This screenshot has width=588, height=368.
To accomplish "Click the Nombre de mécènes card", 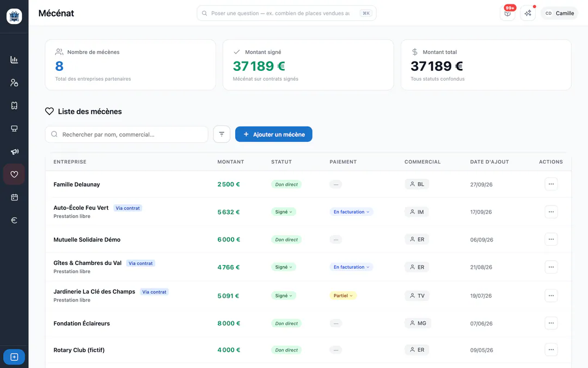I will [131, 65].
